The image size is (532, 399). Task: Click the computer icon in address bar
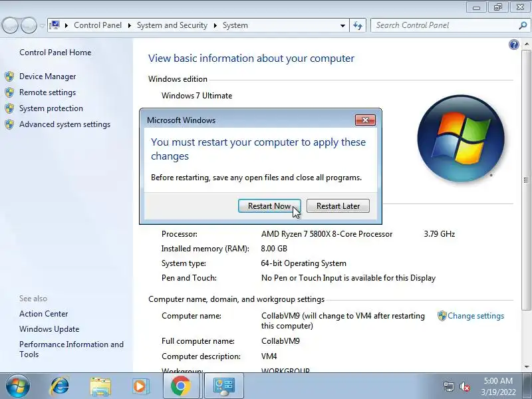click(x=55, y=25)
